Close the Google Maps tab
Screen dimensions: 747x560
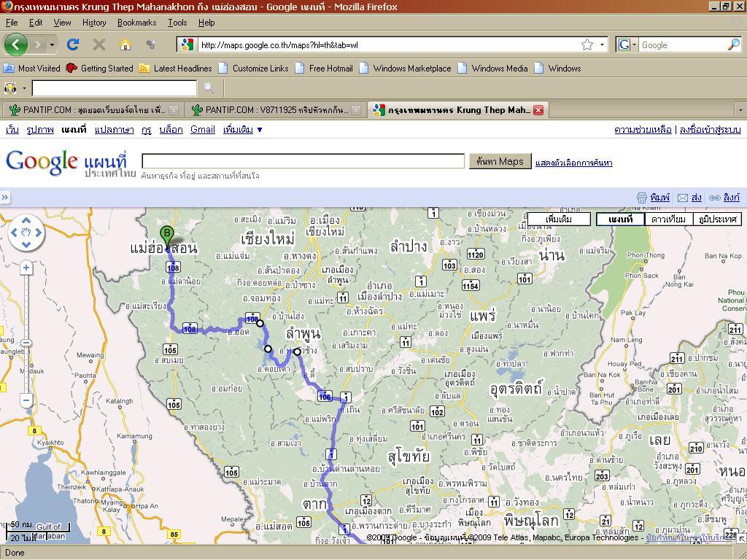(538, 110)
